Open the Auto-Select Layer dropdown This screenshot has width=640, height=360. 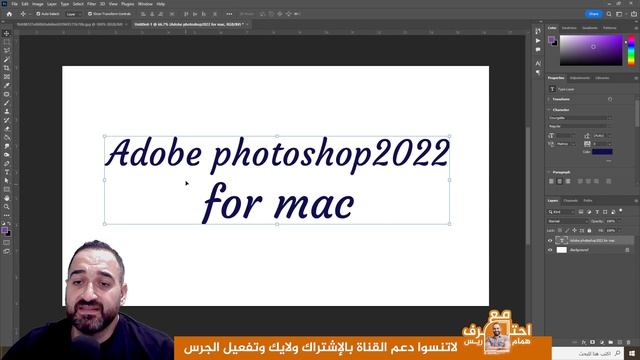pyautogui.click(x=73, y=14)
